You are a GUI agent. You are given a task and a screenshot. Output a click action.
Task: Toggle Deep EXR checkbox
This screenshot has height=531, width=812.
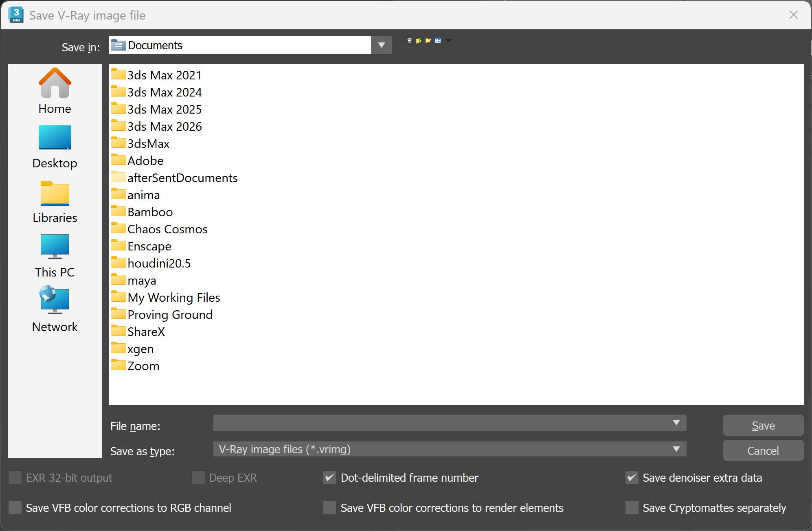pos(198,477)
